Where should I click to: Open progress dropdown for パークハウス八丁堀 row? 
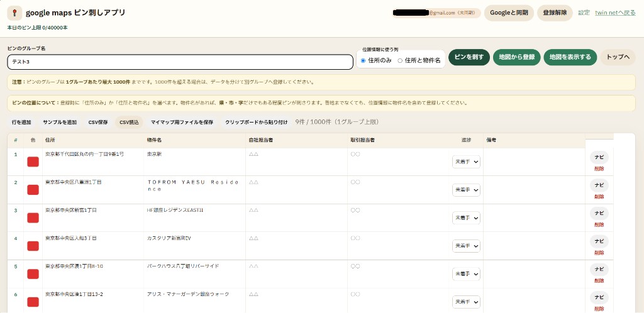coord(466,274)
